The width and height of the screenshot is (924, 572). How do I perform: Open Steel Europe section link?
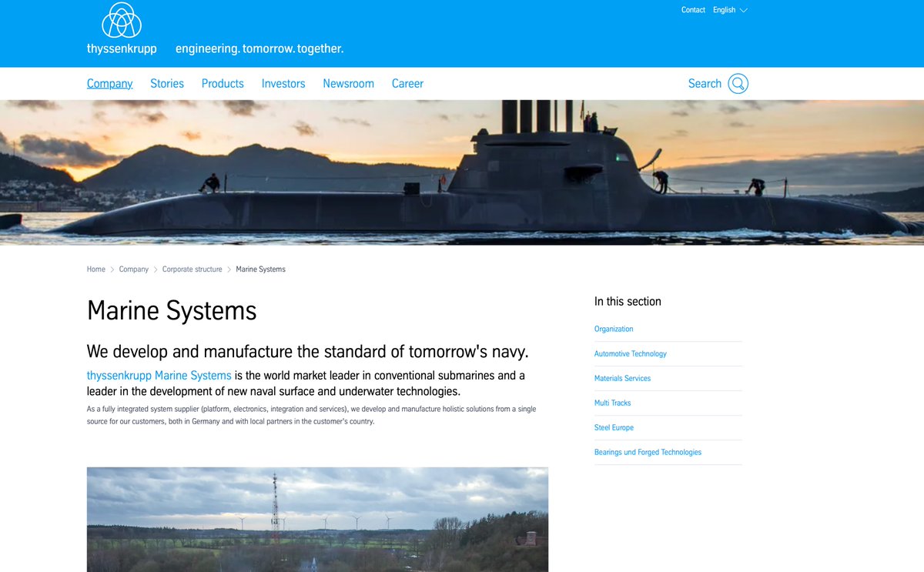coord(614,427)
